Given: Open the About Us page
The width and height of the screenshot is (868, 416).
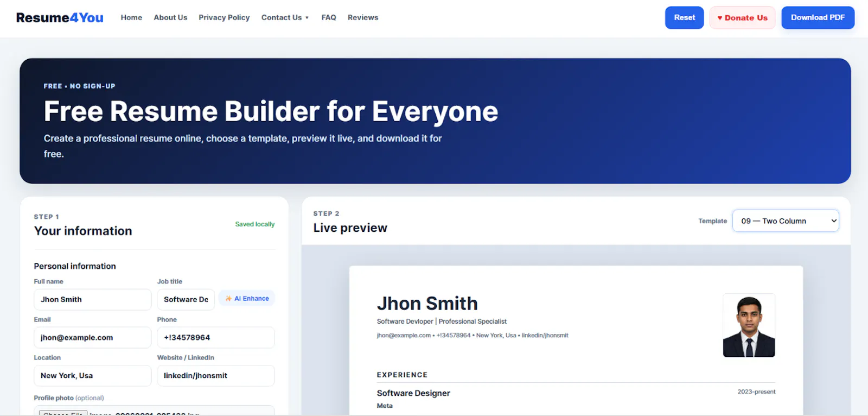Looking at the screenshot, I should click(170, 17).
